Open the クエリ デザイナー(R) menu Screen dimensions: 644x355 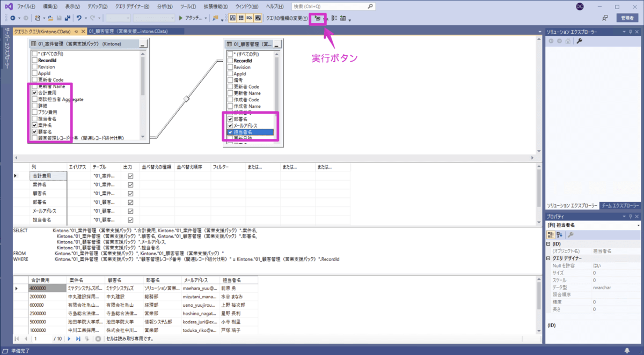pos(132,6)
